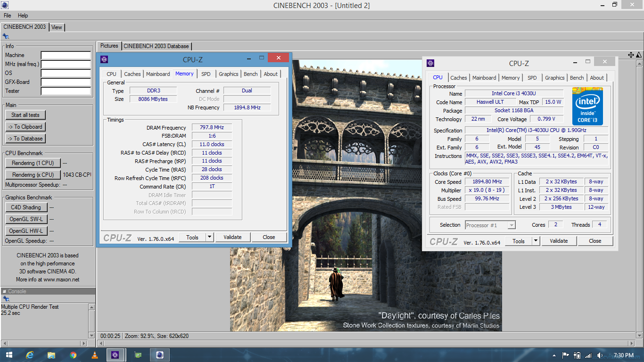Expand the Tools dropdown arrow in CPU tab CPU-Z window

pyautogui.click(x=536, y=241)
